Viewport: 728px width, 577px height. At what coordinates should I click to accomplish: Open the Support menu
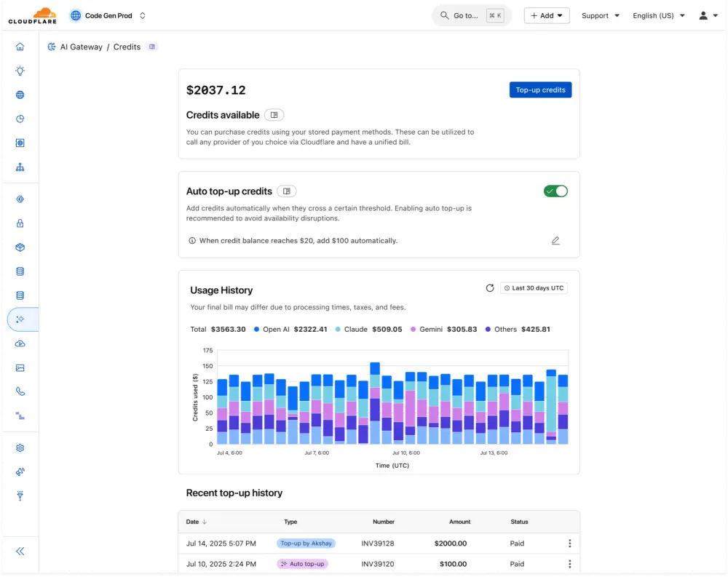[599, 15]
